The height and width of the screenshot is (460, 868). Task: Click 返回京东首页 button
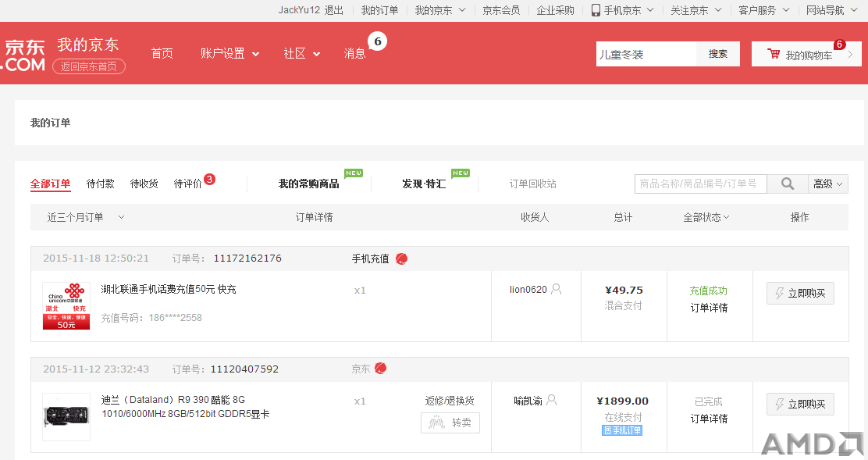coord(88,66)
